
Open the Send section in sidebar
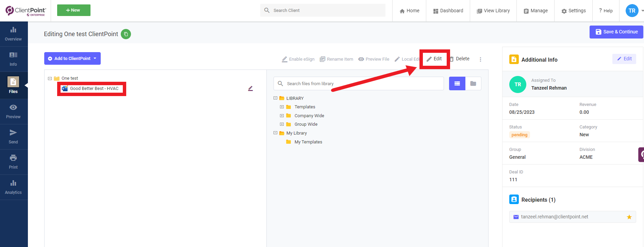pos(13,137)
